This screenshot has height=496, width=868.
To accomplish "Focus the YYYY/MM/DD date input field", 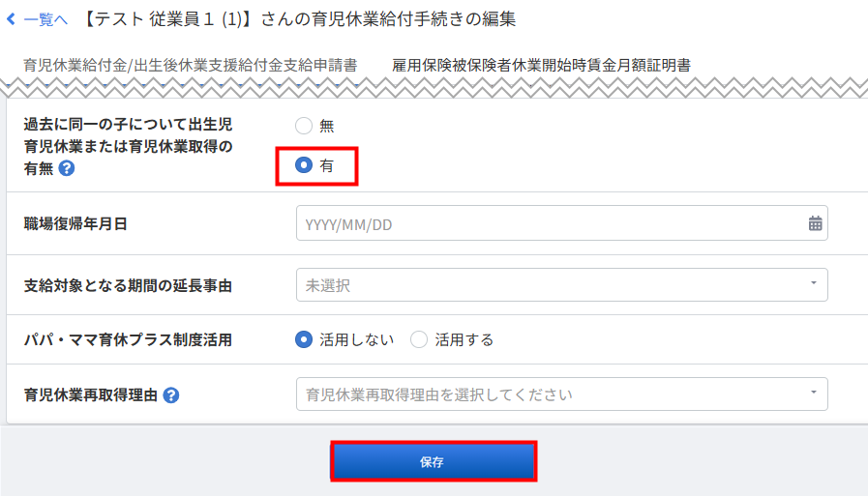I will coord(562,223).
